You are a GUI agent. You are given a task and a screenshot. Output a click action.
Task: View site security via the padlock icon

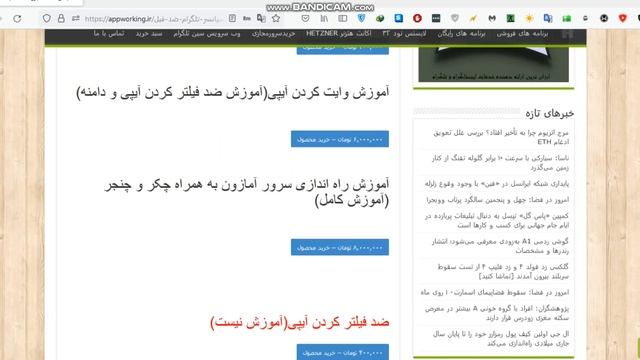point(61,18)
